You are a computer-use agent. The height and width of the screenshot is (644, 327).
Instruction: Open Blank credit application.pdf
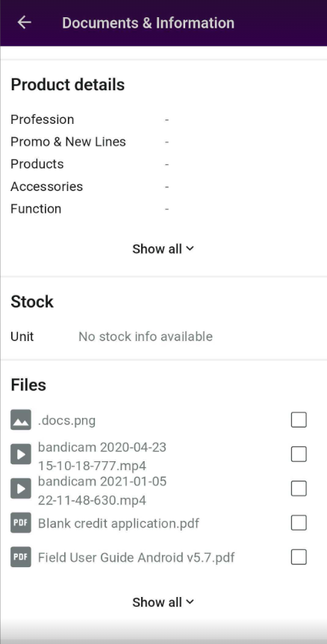119,524
